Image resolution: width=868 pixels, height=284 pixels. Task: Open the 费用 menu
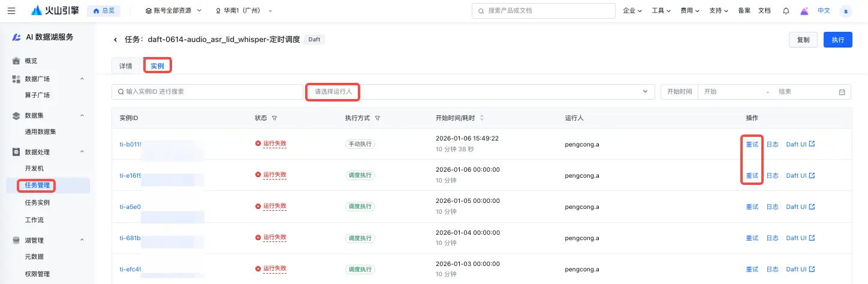(x=690, y=11)
